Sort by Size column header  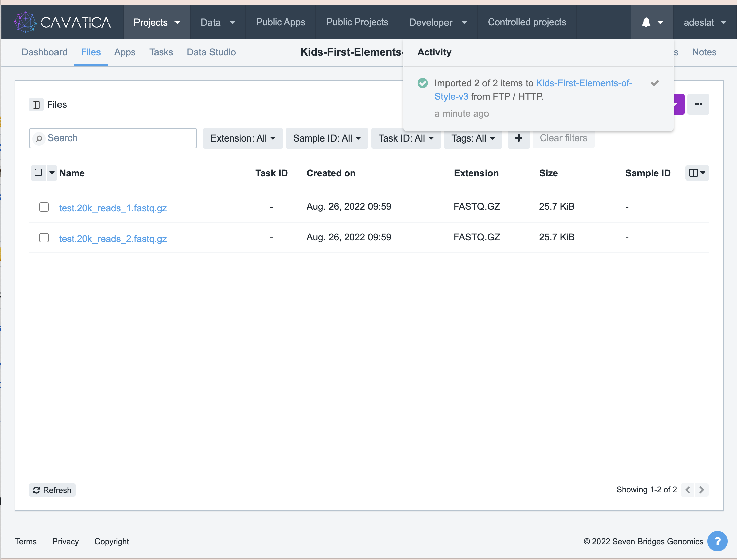548,173
